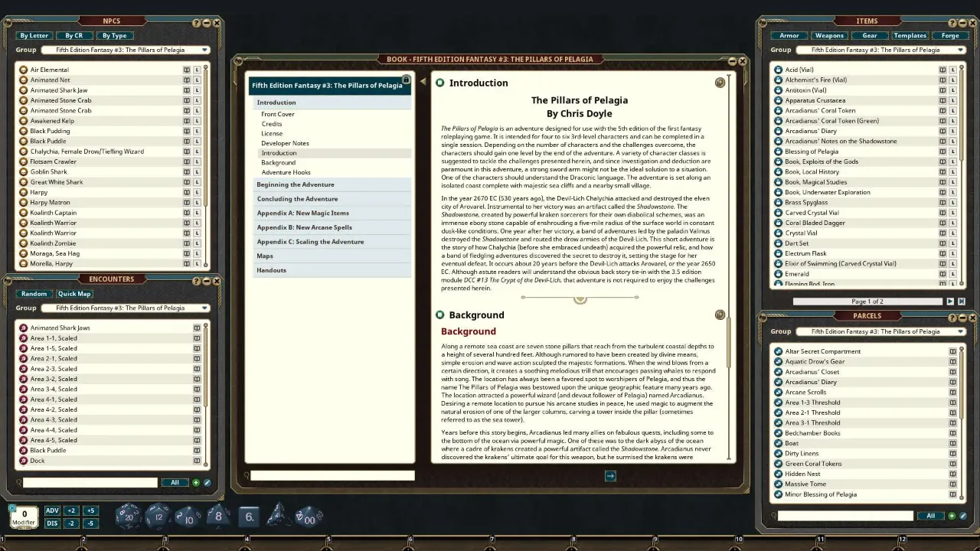Image resolution: width=980 pixels, height=551 pixels.
Task: Click the d8 die
Action: [218, 517]
